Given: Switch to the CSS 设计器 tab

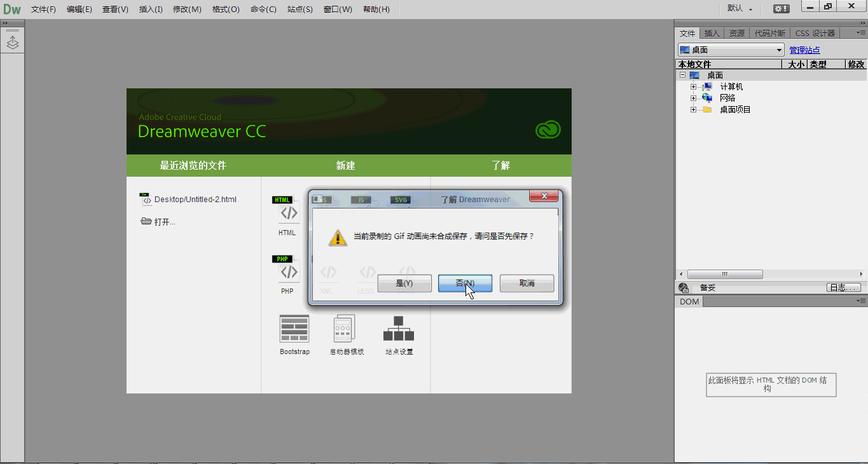Looking at the screenshot, I should tap(815, 33).
